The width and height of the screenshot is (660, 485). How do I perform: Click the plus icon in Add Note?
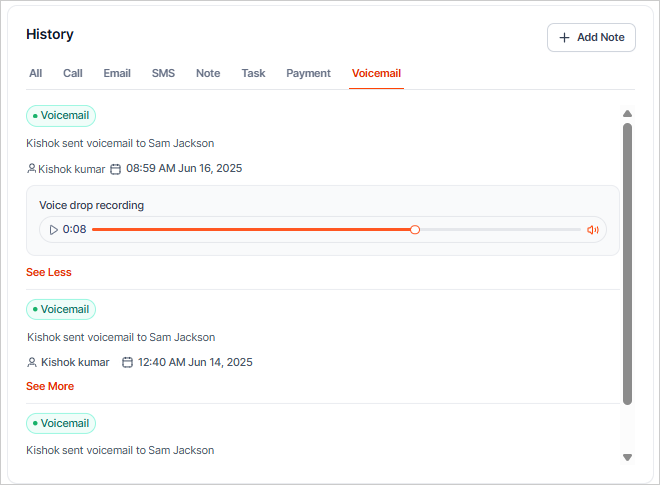pyautogui.click(x=565, y=38)
